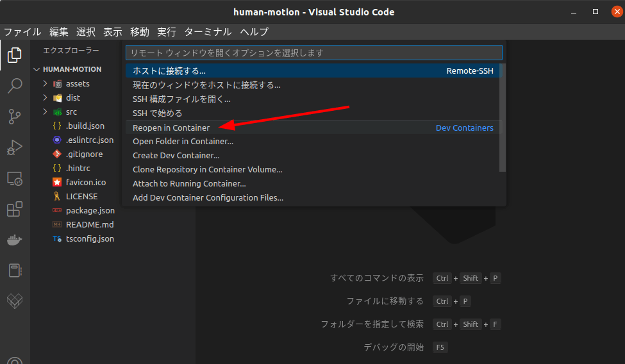Choose Add Dev Container Configuration Files...

313,198
